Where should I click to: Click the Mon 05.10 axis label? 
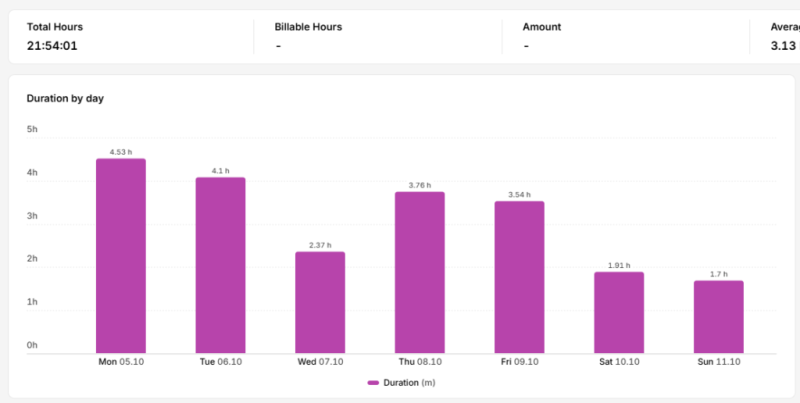pos(121,362)
